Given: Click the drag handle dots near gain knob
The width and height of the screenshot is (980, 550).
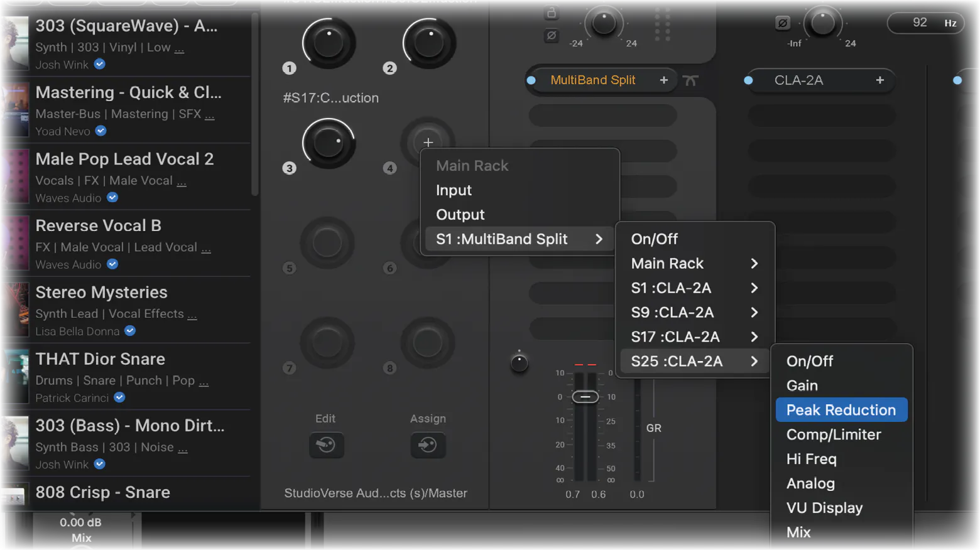Looking at the screenshot, I should click(x=663, y=24).
